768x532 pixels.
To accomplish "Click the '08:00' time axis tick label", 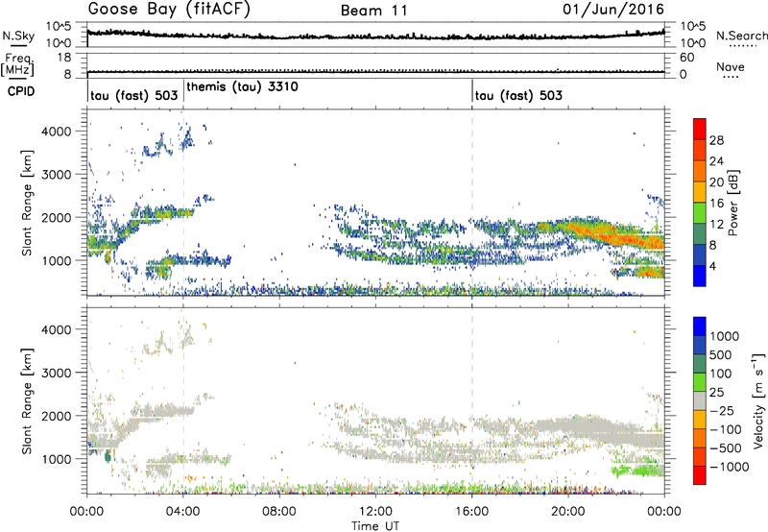I will click(279, 512).
